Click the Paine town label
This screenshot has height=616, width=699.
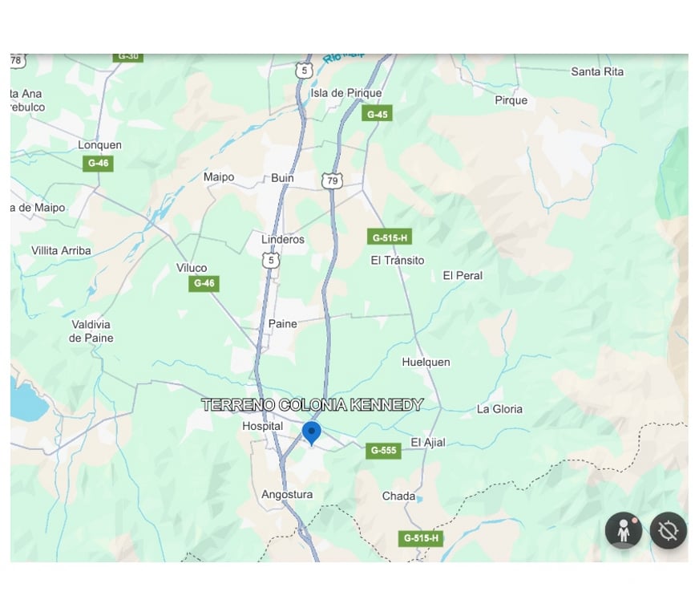(x=282, y=324)
